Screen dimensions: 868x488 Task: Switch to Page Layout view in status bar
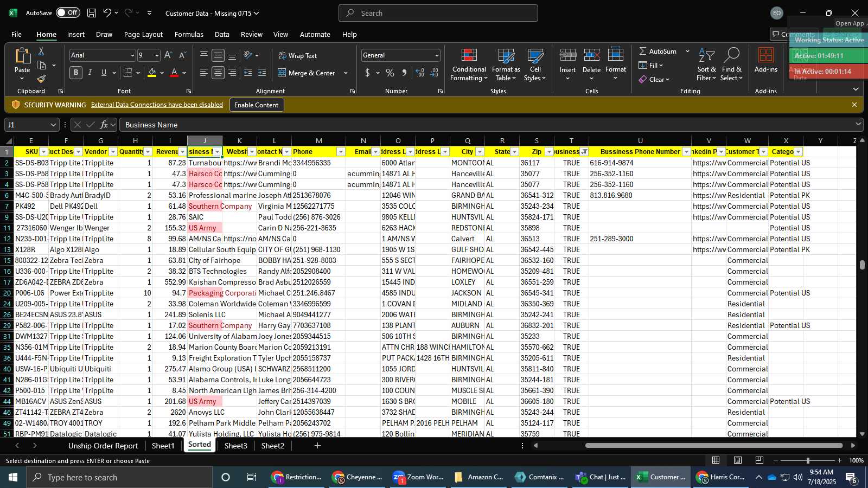738,460
